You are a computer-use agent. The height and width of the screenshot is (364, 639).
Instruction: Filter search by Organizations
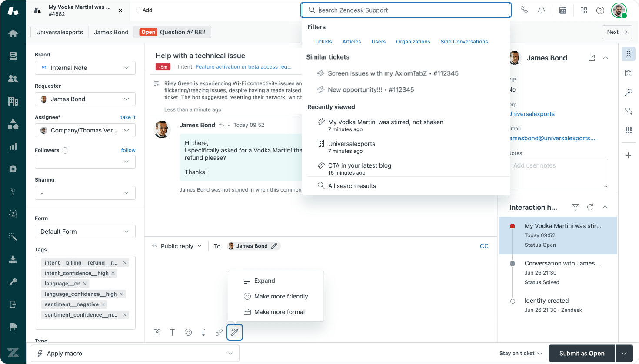pos(413,42)
